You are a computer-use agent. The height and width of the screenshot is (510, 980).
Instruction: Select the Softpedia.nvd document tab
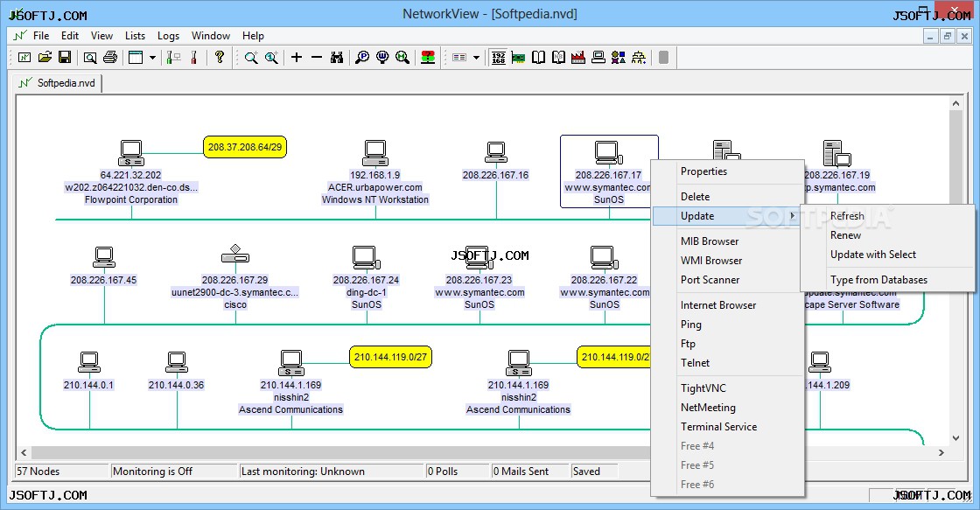[57, 83]
